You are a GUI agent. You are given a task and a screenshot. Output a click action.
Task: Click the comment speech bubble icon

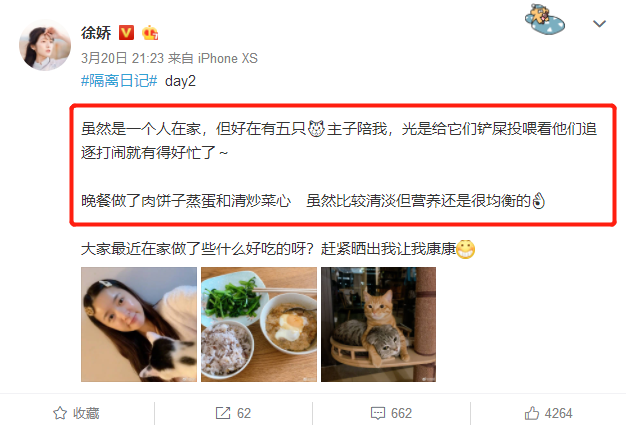(378, 413)
